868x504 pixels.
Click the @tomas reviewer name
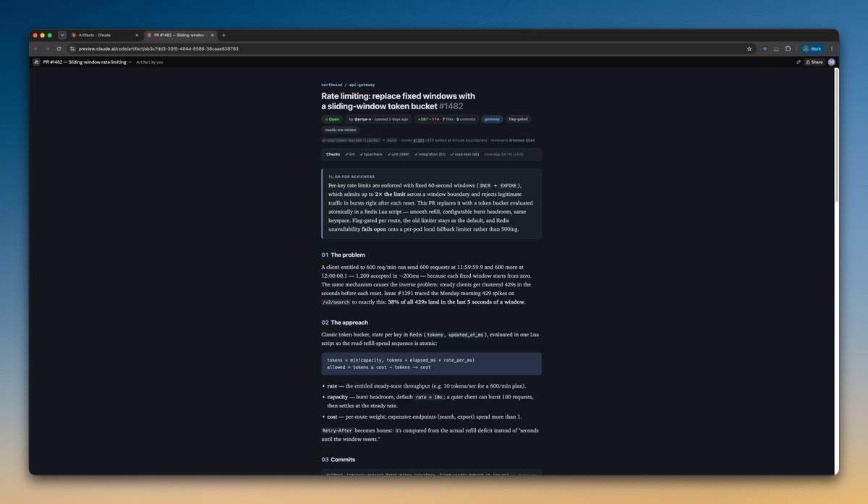pyautogui.click(x=516, y=140)
